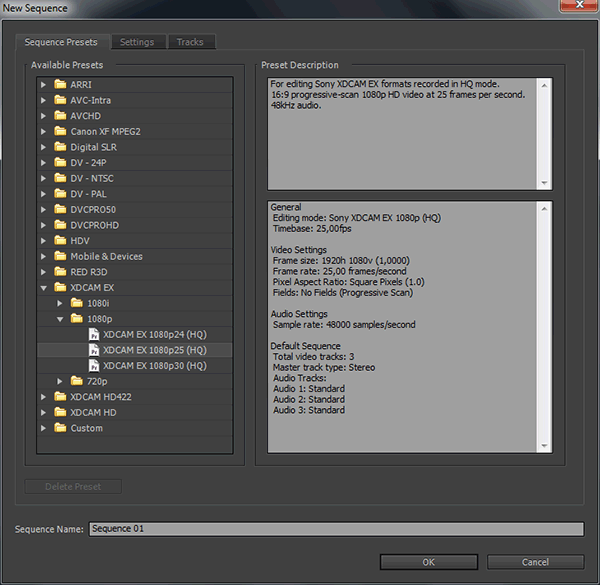Click the DVCPROHD folder icon

pos(60,225)
